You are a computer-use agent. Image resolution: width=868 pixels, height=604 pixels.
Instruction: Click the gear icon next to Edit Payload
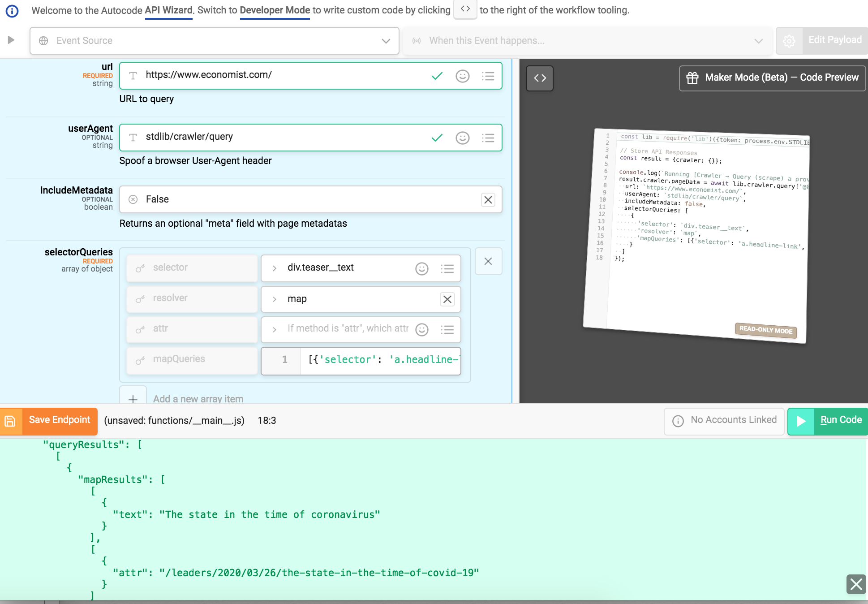[789, 41]
